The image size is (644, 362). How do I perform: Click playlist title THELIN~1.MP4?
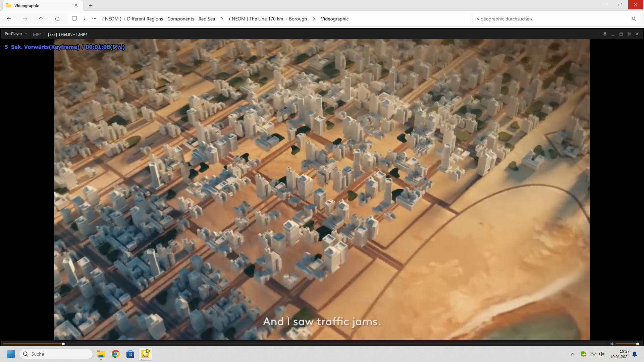point(68,34)
